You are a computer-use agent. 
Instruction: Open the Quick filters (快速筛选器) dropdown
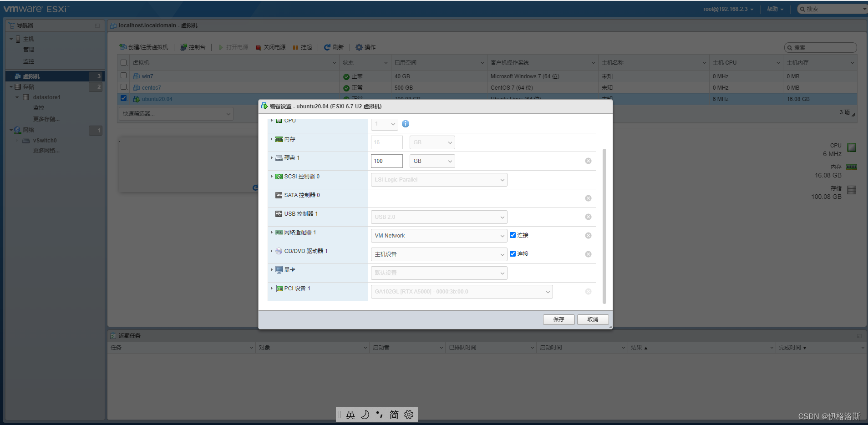click(176, 114)
